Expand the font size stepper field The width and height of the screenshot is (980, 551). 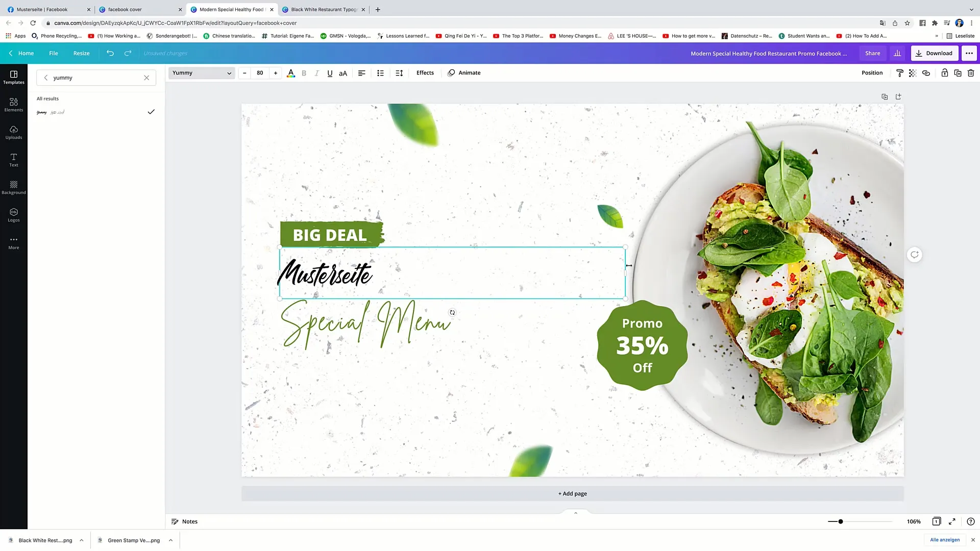[x=275, y=72]
